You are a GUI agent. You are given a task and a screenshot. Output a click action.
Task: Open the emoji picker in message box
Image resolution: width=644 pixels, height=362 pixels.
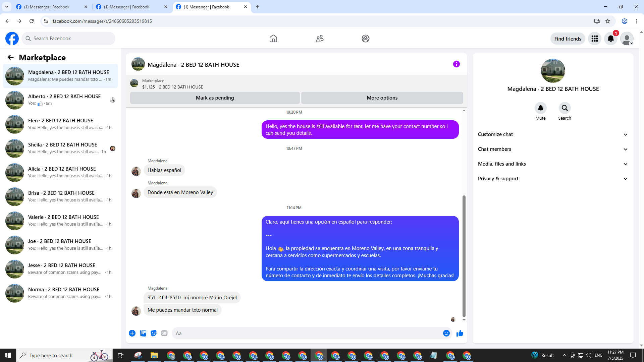coord(446,333)
